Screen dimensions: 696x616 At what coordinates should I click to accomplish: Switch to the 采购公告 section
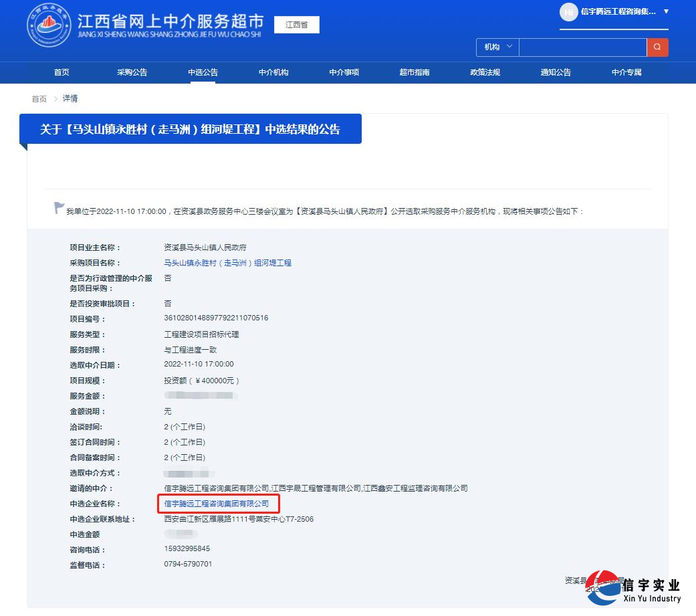click(132, 72)
